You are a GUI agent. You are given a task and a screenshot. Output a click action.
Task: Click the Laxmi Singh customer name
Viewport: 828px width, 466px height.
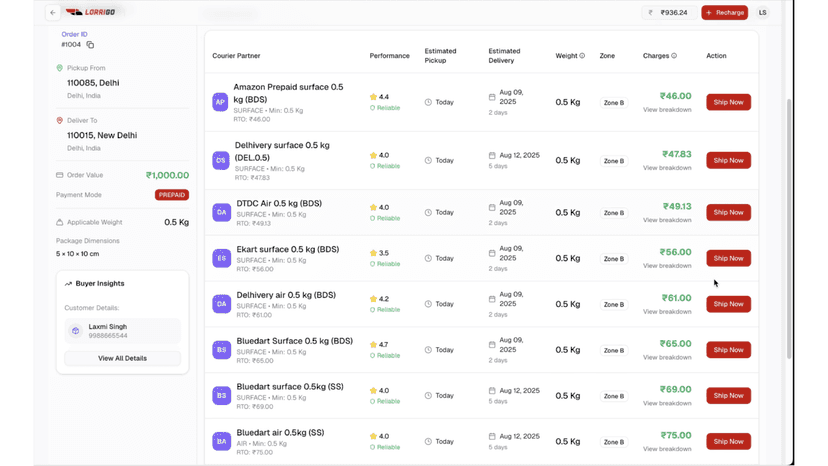pos(108,327)
